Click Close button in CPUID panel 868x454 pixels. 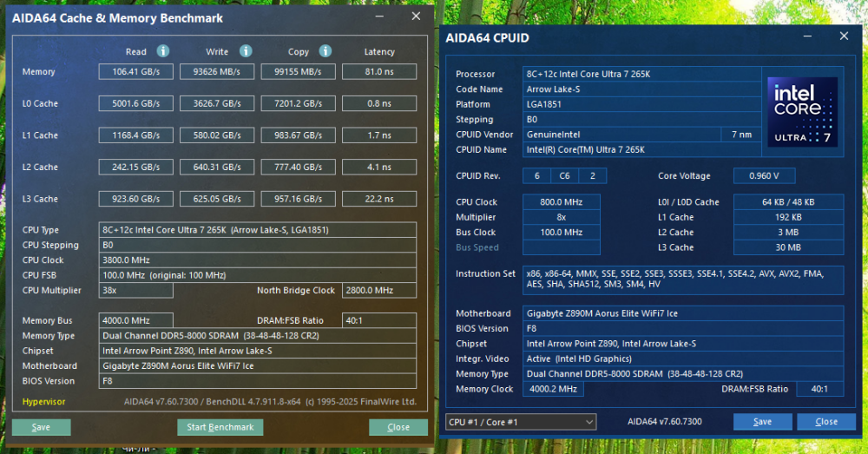click(826, 422)
